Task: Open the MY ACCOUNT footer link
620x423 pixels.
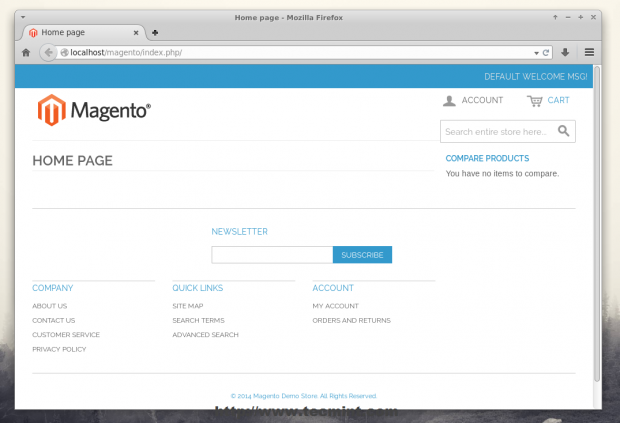Action: click(x=335, y=306)
